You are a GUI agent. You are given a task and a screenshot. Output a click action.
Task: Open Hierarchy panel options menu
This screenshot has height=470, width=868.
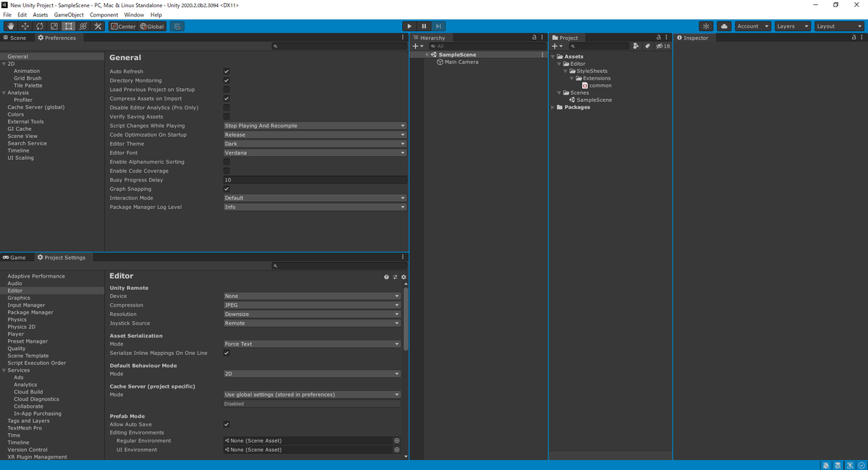[541, 38]
